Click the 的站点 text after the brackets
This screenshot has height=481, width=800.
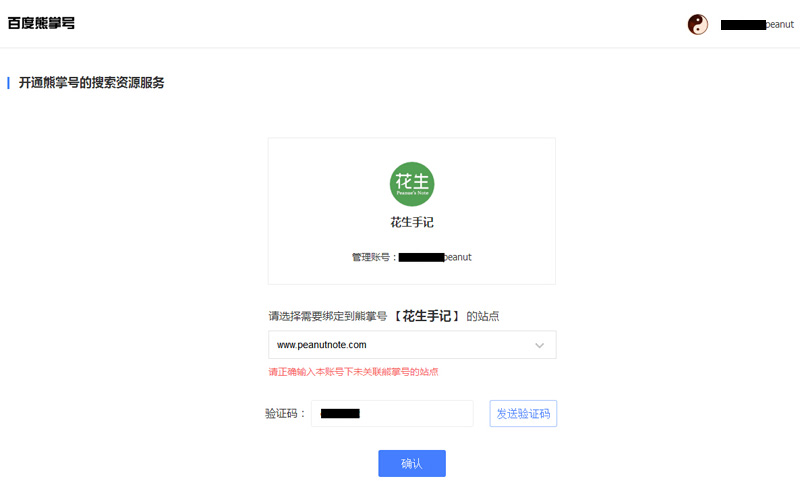pos(482,316)
